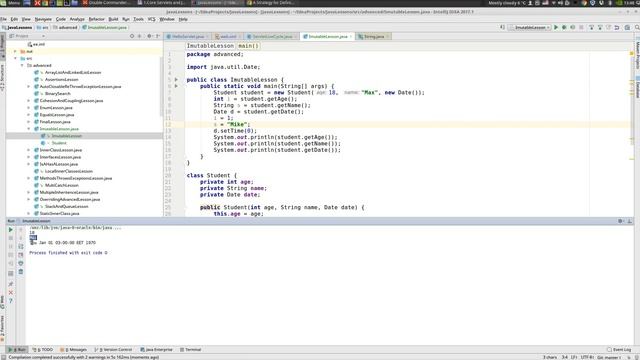The width and height of the screenshot is (640, 360).
Task: Switch to web.xml editor tab
Action: pyautogui.click(x=228, y=36)
